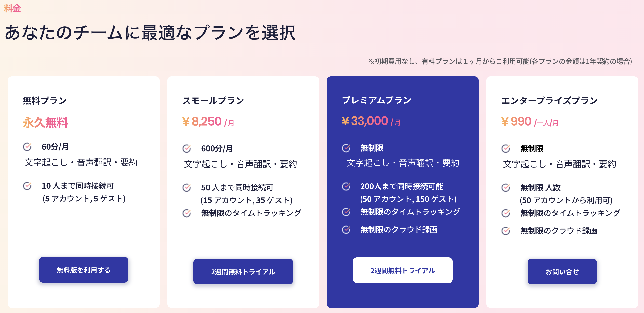Image resolution: width=644 pixels, height=313 pixels.
Task: Click the check icon beside 無制限 人数
Action: point(506,187)
